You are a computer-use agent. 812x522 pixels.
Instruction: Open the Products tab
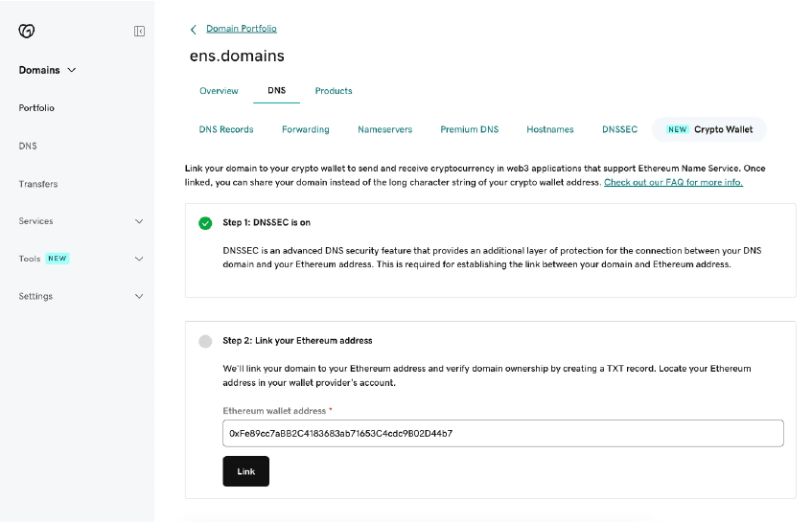(334, 91)
